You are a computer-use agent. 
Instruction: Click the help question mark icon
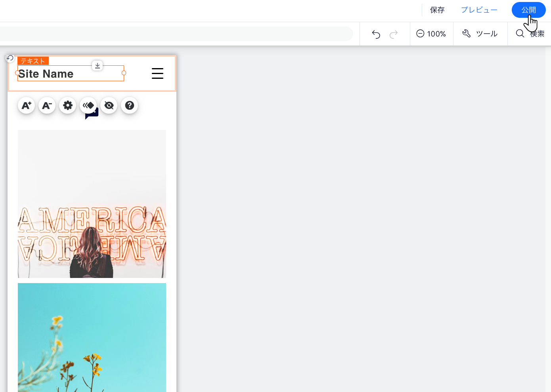point(129,105)
